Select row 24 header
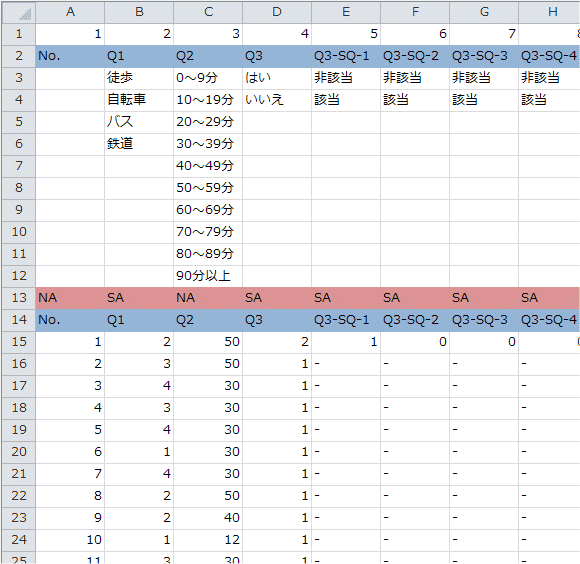 18,540
